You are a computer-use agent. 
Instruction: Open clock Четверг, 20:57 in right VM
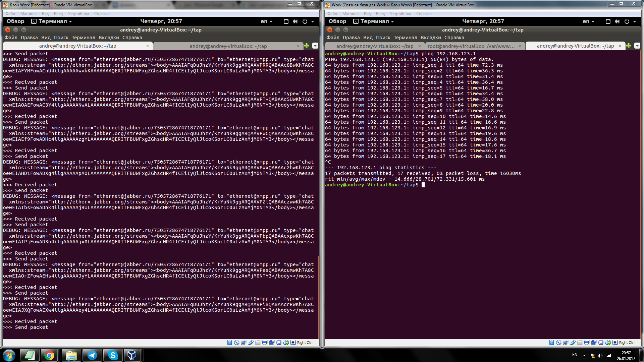483,21
